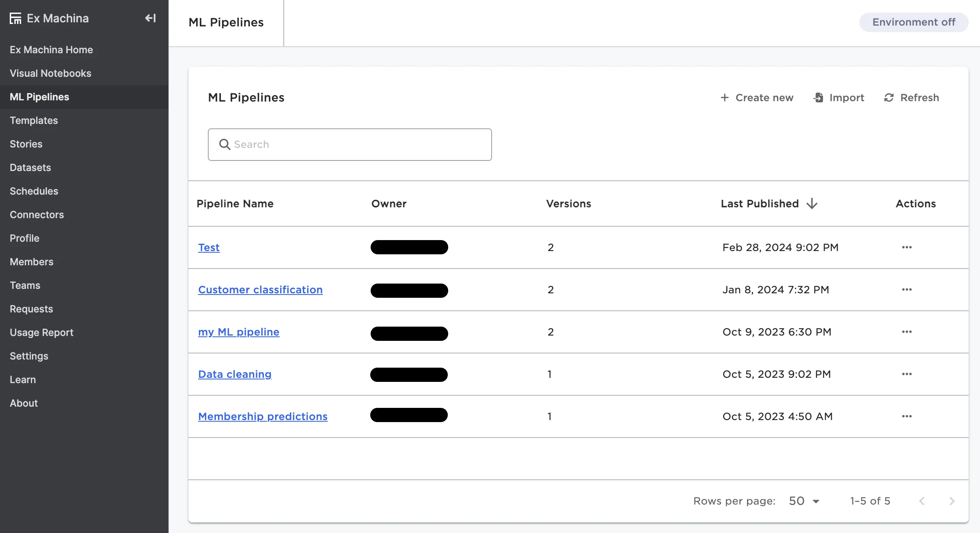Image resolution: width=980 pixels, height=533 pixels.
Task: Open actions menu for Membership predictions
Action: click(907, 416)
